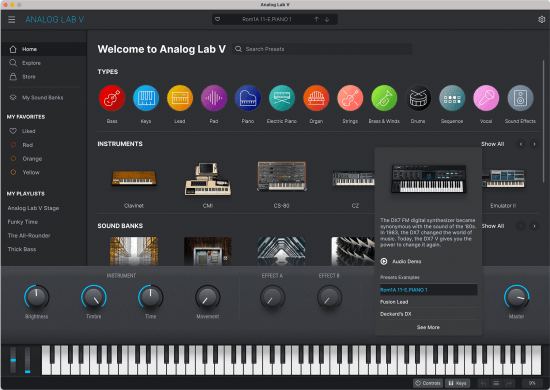Toggle the Keys keyboard panel button
This screenshot has height=390, width=550.
point(457,383)
